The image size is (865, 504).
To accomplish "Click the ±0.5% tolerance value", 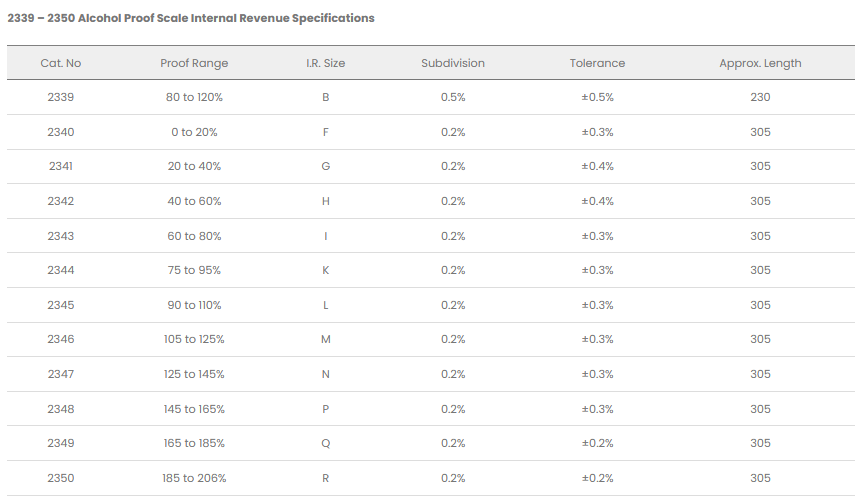I will [x=597, y=98].
